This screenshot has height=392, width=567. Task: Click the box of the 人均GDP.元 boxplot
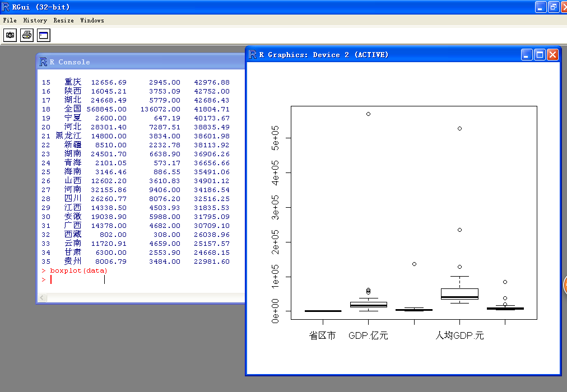tap(459, 294)
